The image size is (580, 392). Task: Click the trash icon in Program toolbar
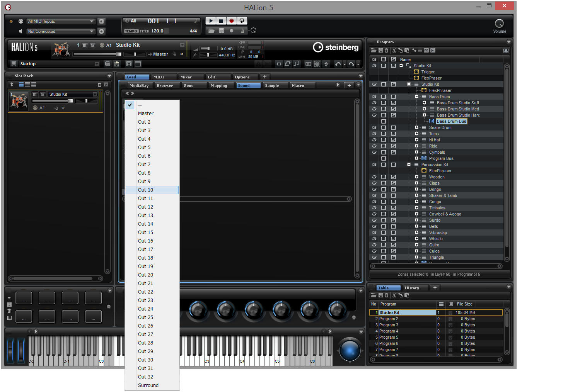click(386, 51)
